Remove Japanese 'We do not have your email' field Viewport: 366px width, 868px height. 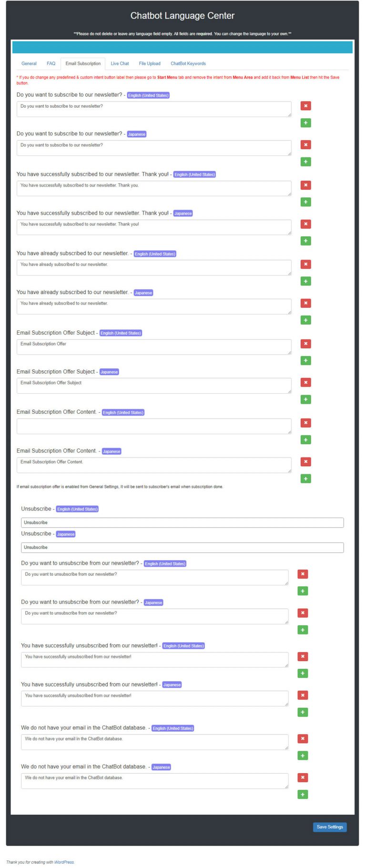pyautogui.click(x=303, y=777)
